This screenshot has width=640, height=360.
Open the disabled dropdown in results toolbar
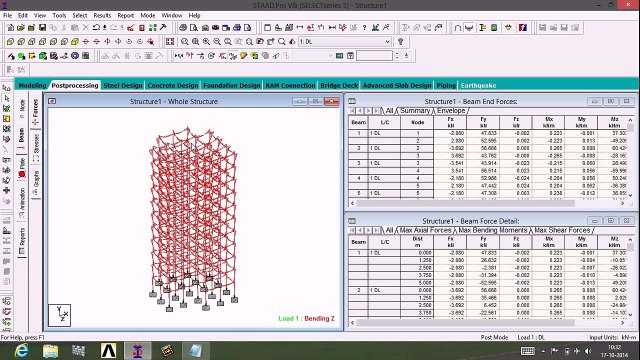point(313,56)
